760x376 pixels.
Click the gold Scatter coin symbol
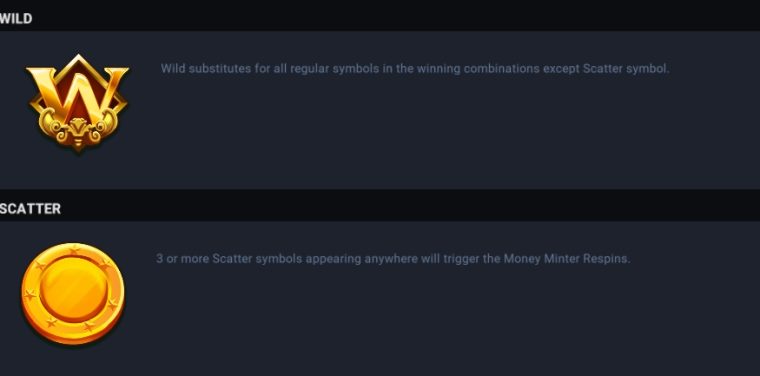click(x=73, y=294)
